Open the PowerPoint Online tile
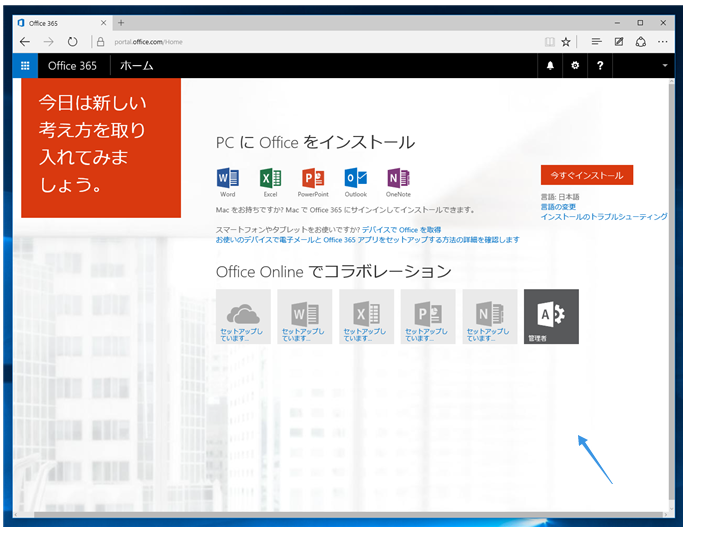The width and height of the screenshot is (710, 533). (x=428, y=317)
